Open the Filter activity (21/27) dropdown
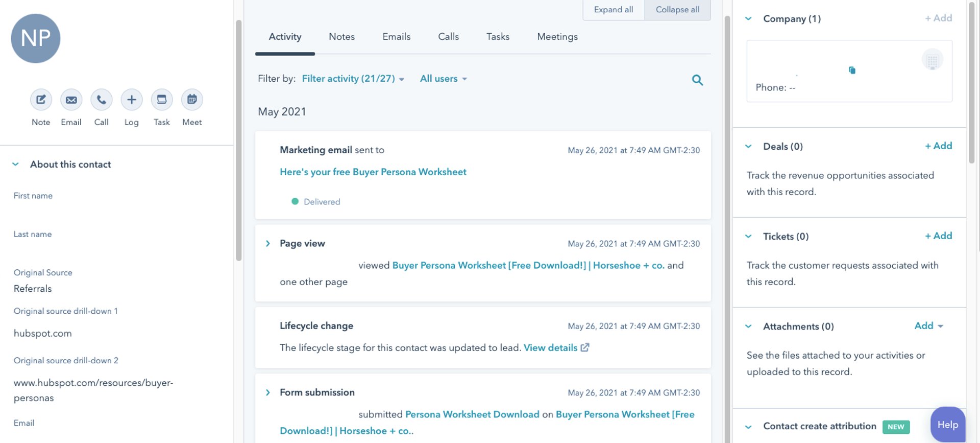The height and width of the screenshot is (443, 980). [353, 79]
